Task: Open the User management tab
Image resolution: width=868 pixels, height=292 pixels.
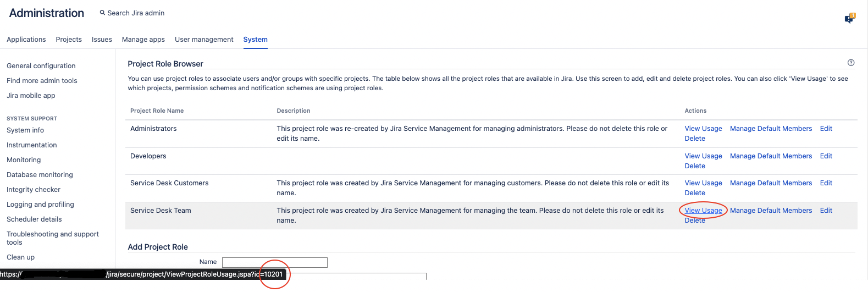Action: point(204,40)
